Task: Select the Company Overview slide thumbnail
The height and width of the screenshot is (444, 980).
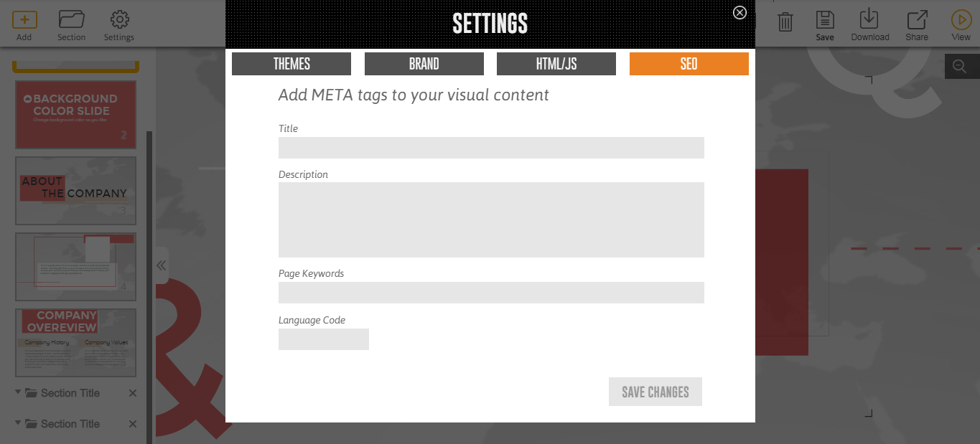Action: coord(75,342)
